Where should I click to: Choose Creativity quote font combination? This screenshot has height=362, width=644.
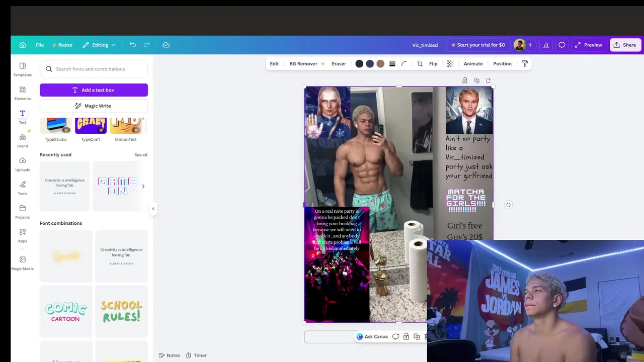(121, 256)
